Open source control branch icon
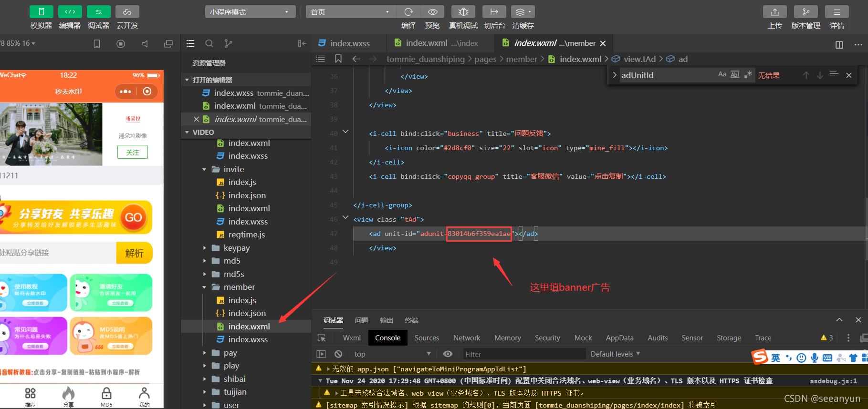Screen dimensions: 868x409 point(228,43)
